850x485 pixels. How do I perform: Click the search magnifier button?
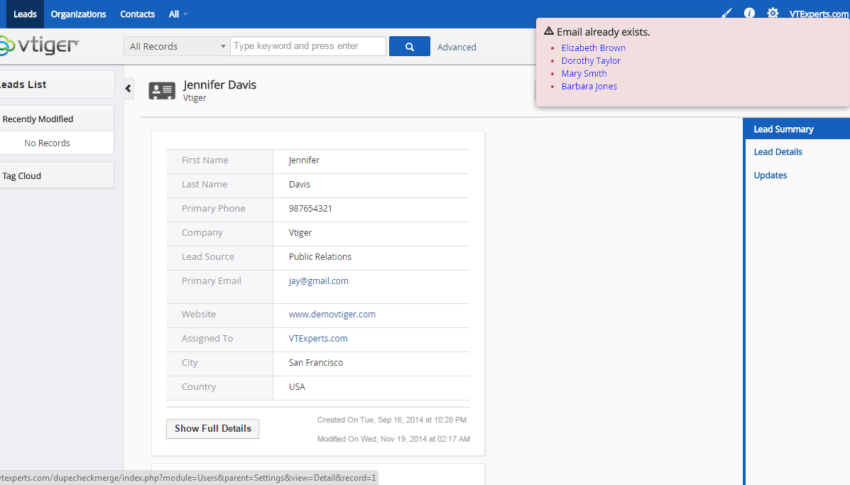[x=409, y=47]
